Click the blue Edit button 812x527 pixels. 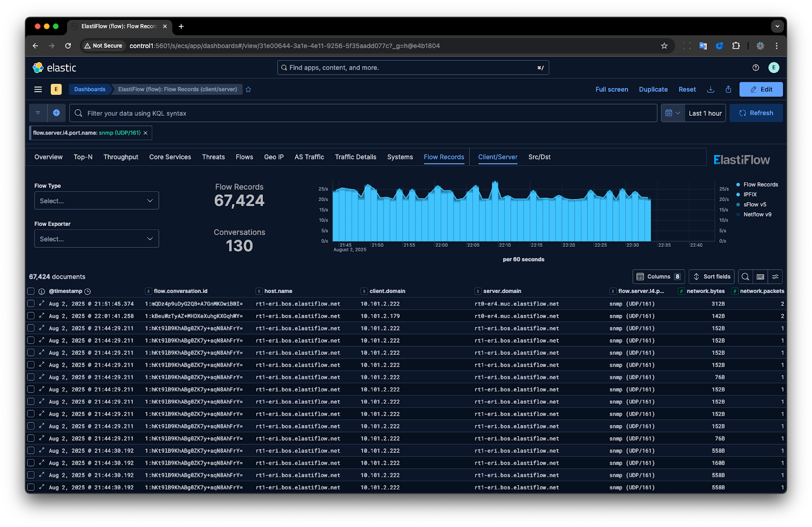pos(761,89)
